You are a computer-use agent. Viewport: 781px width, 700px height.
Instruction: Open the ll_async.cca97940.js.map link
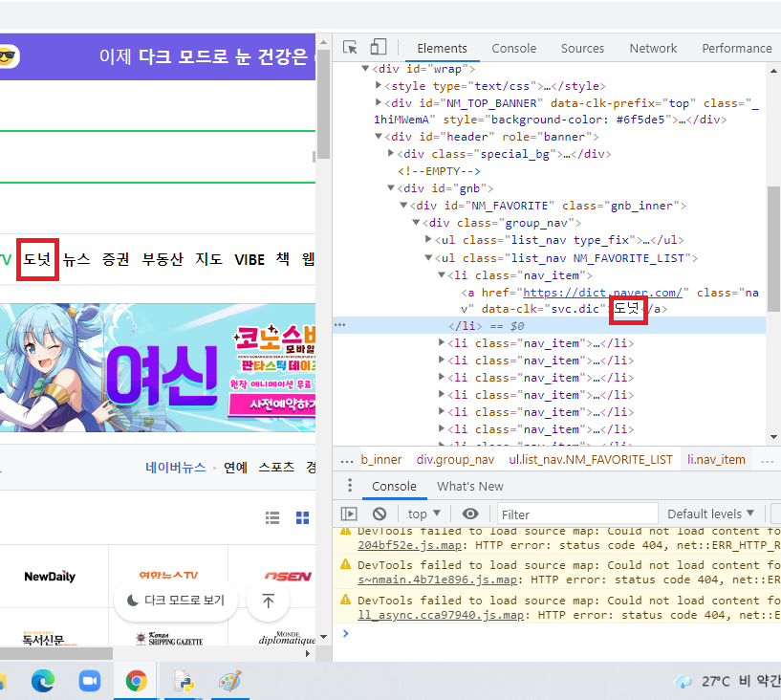441,615
